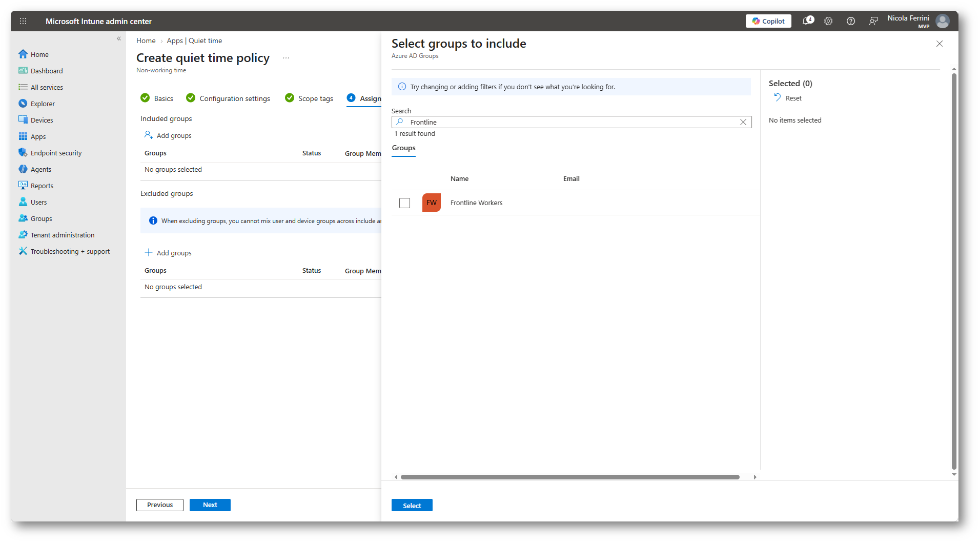Viewport: 980px width, 543px height.
Task: Check the Frontline Workers checkbox
Action: point(404,203)
